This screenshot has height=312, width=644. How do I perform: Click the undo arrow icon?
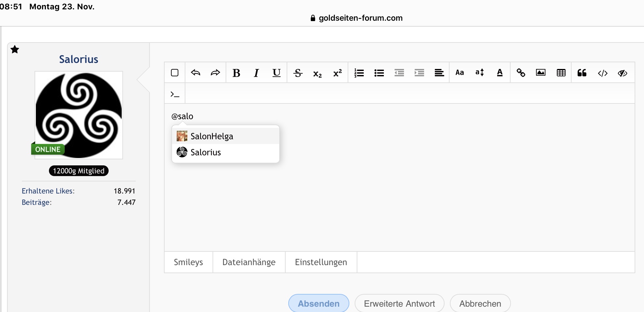(195, 73)
